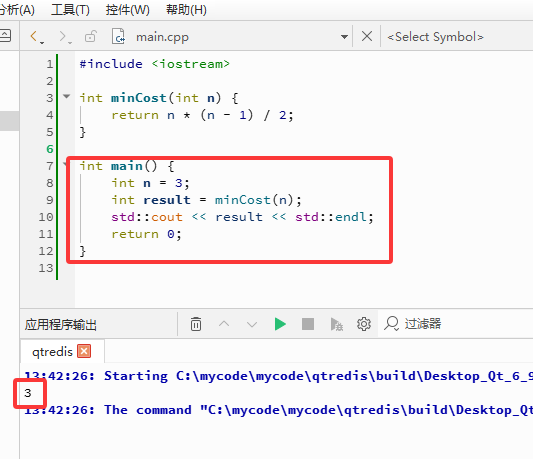Click the int result = minCost(n); line

click(x=206, y=200)
